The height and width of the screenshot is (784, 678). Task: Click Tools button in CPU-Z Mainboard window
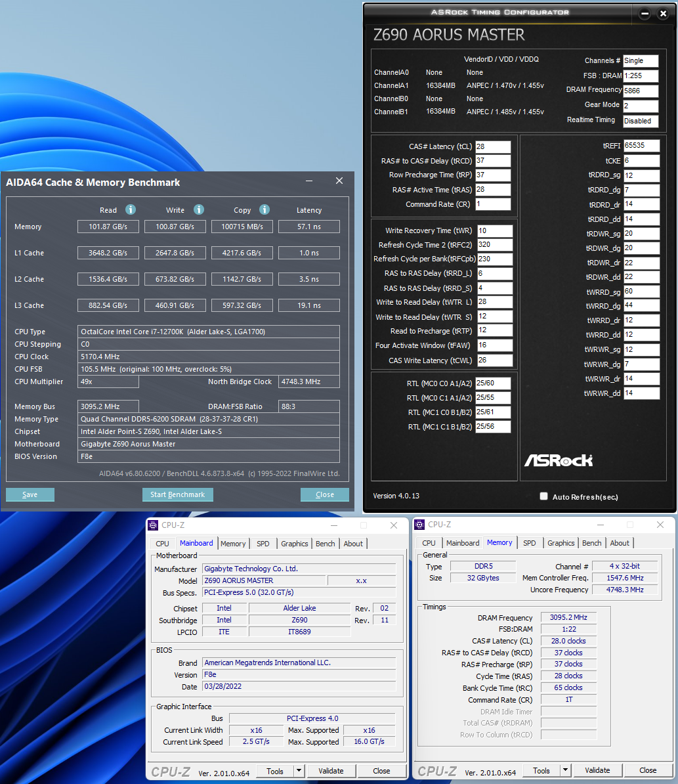275,771
